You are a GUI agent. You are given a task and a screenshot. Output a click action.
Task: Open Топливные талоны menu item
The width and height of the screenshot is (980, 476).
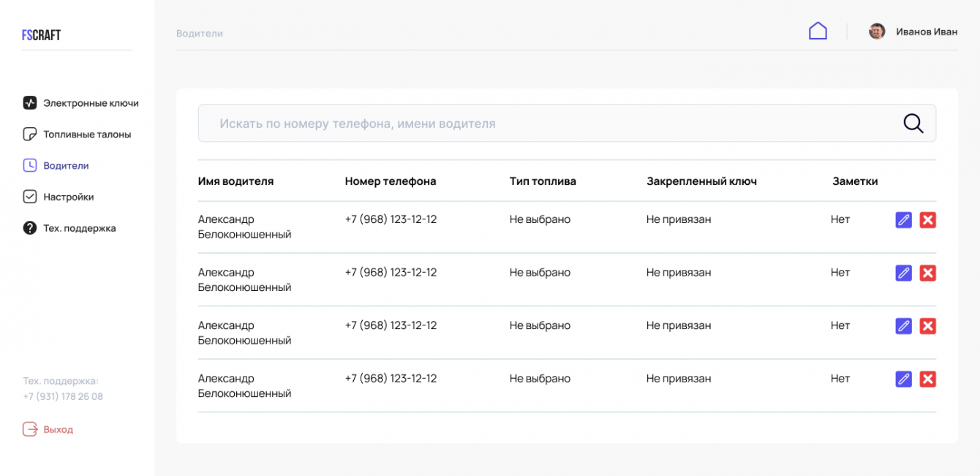coord(86,135)
